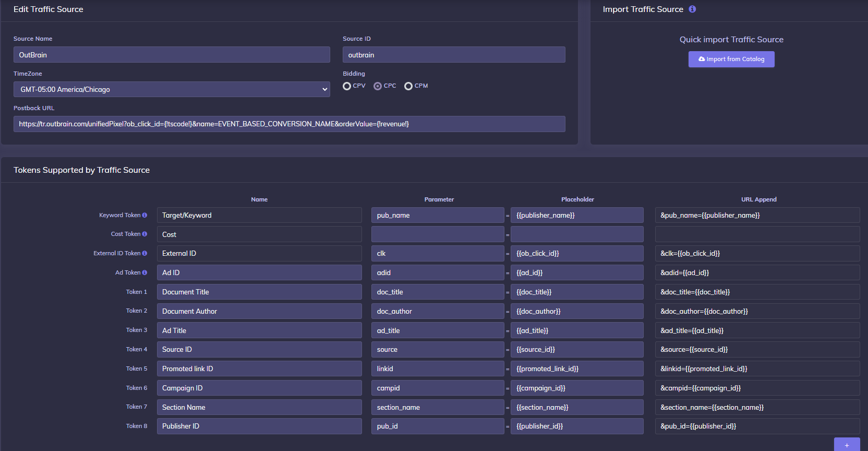Click into the Postback URL field
The width and height of the screenshot is (868, 451).
pos(290,124)
